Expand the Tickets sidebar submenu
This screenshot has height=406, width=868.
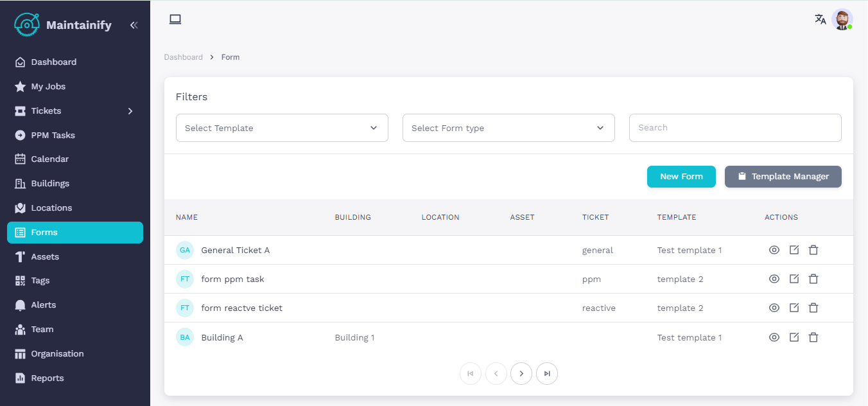(130, 111)
